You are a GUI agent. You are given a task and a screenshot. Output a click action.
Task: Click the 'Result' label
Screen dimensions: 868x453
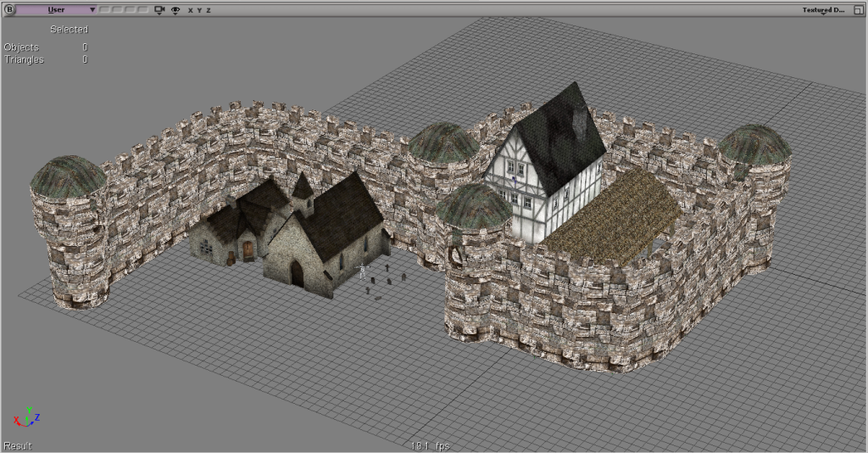(18, 446)
